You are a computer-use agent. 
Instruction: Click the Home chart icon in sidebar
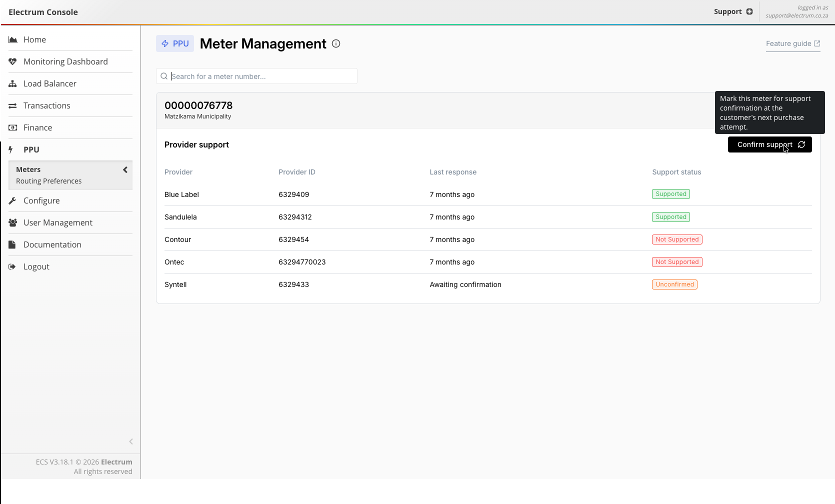click(x=13, y=39)
